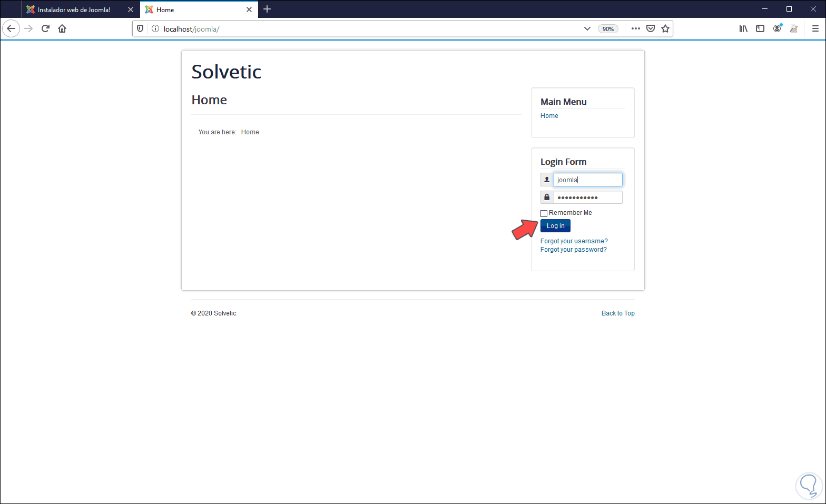
Task: Open Home link in Main Menu
Action: (x=549, y=116)
